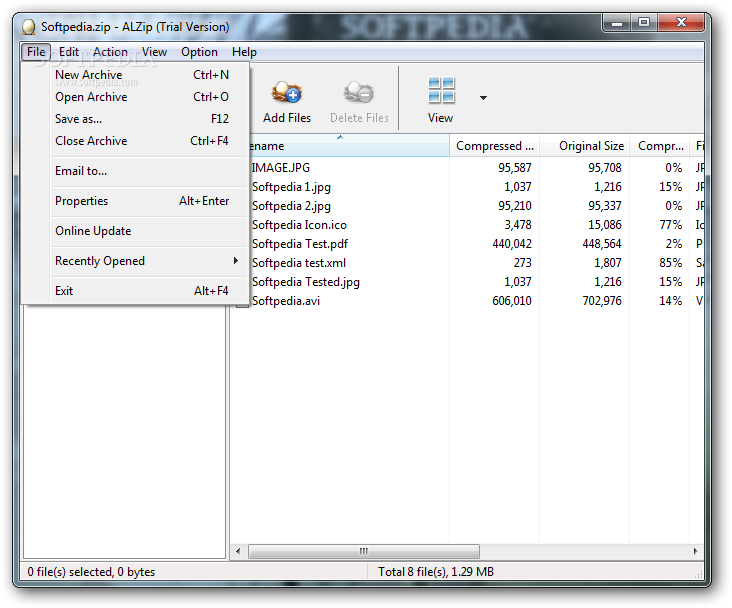Viewport: 732px width, 608px height.
Task: Click the scrollbar right arrow
Action: (x=696, y=551)
